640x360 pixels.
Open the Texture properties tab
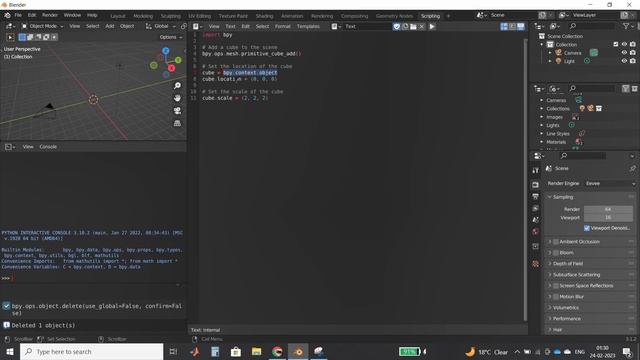[x=536, y=264]
